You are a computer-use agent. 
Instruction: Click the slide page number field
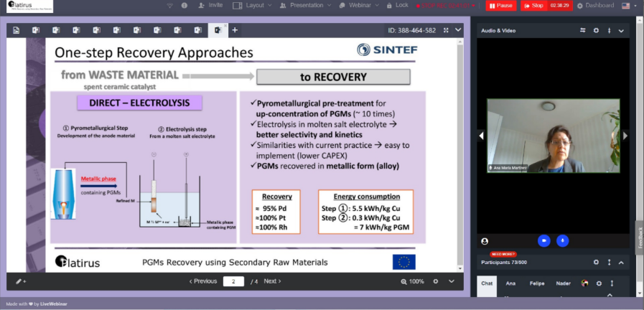(233, 281)
